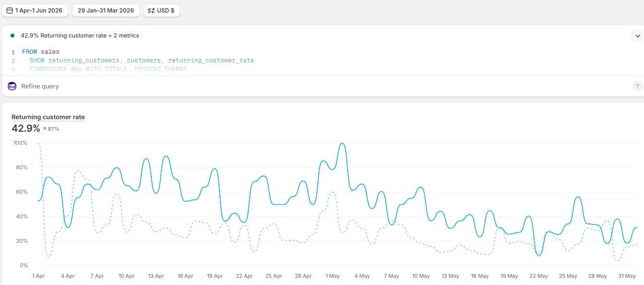This screenshot has width=644, height=285.
Task: Expand the query editor chevron
Action: click(637, 36)
